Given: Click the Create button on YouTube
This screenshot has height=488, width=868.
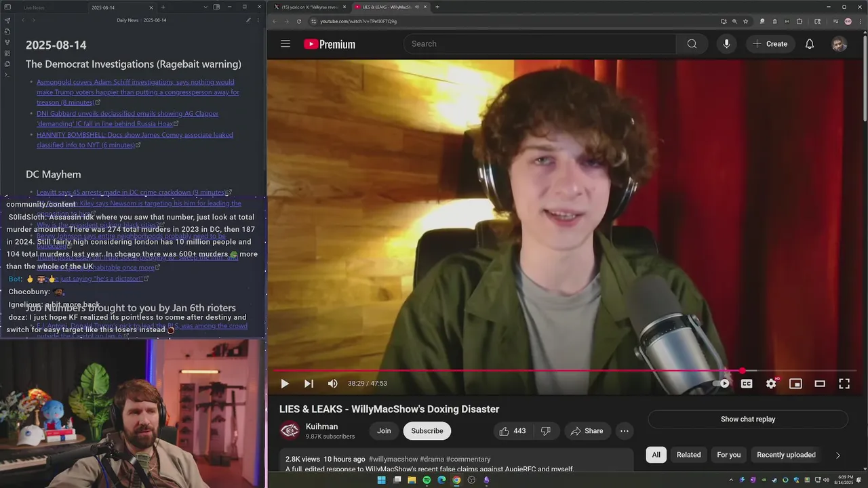Looking at the screenshot, I should pyautogui.click(x=770, y=44).
